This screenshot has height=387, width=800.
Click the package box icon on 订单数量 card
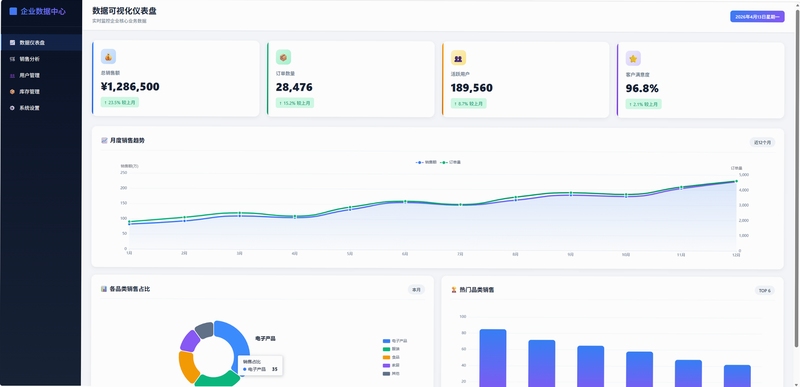[283, 57]
